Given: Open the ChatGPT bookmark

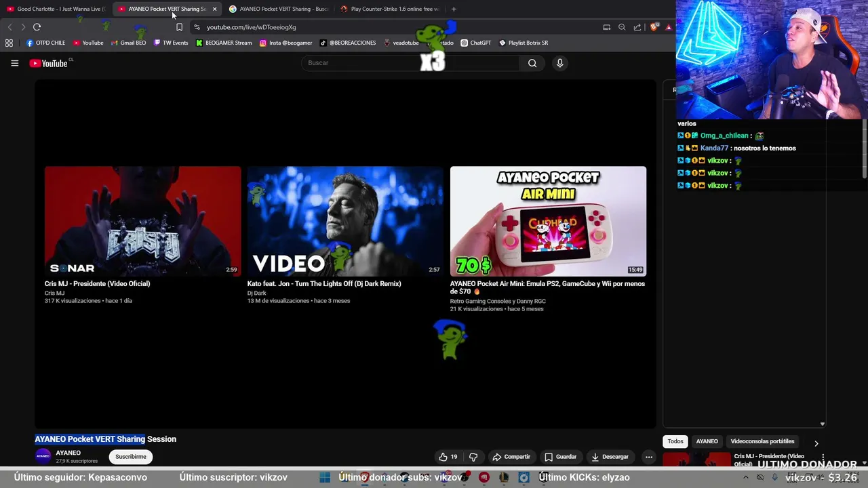Looking at the screenshot, I should tap(476, 43).
